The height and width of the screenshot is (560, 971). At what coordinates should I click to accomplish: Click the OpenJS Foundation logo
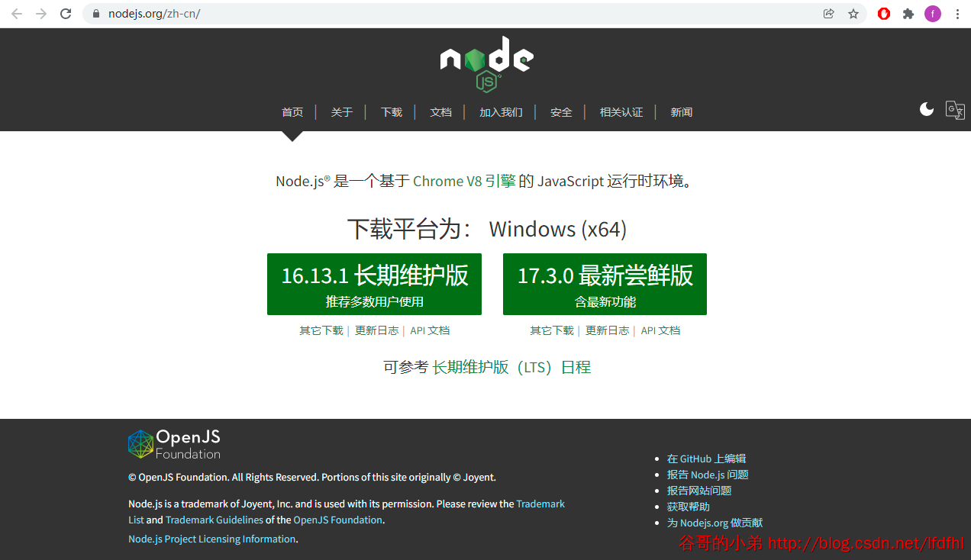click(x=174, y=444)
